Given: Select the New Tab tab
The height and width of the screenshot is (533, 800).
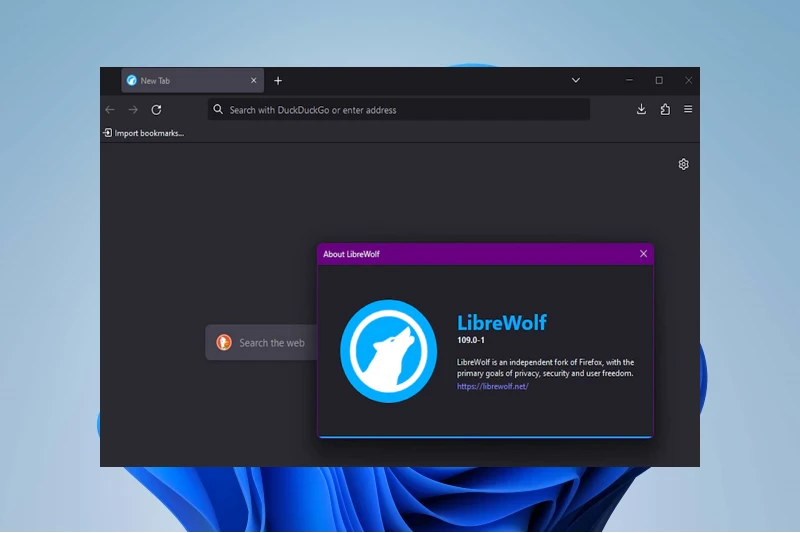Looking at the screenshot, I should pyautogui.click(x=192, y=81).
